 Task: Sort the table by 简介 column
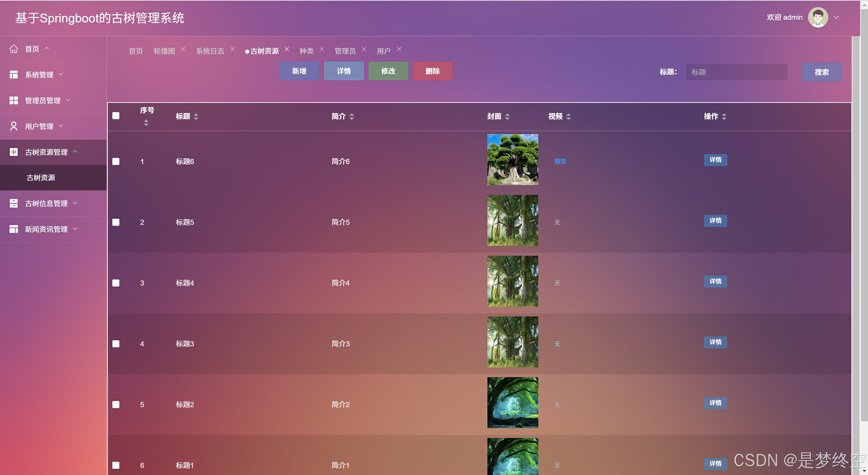[x=351, y=117]
